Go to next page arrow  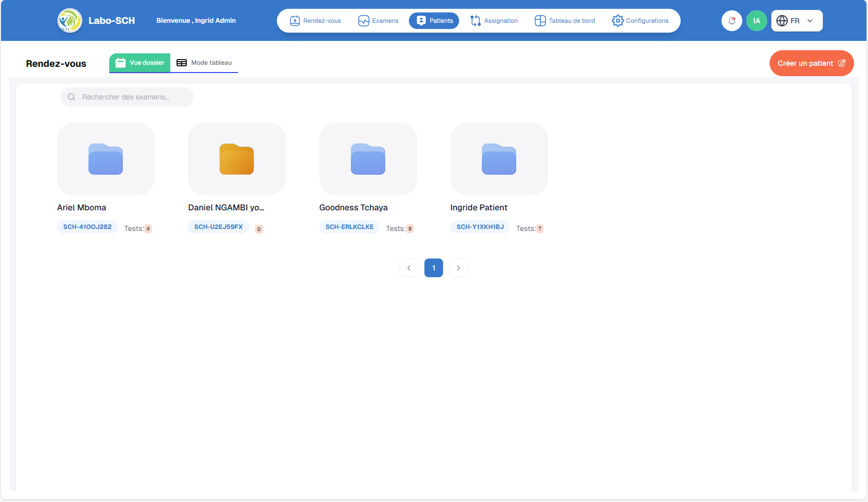458,268
